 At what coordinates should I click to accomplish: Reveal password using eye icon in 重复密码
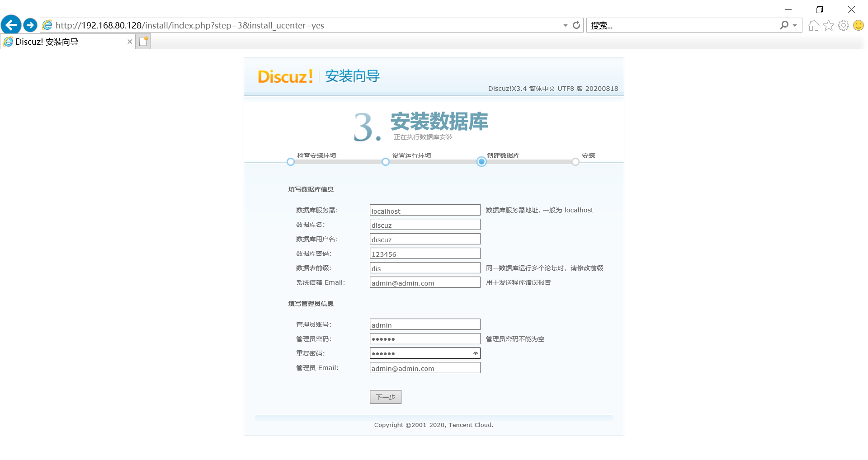pyautogui.click(x=476, y=353)
